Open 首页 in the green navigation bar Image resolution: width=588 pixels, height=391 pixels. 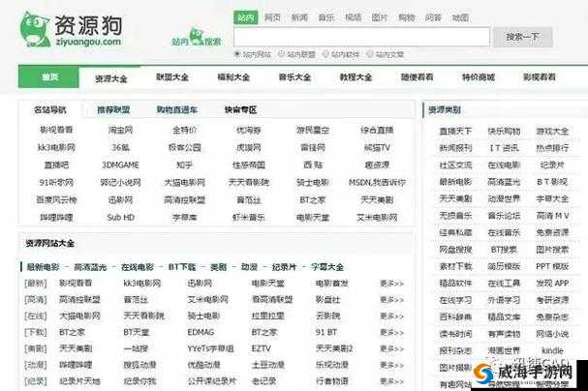pos(49,77)
